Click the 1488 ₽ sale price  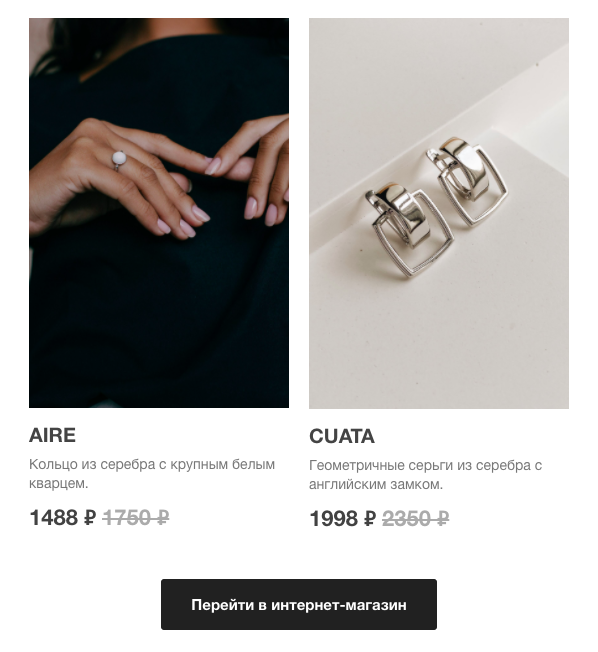click(63, 518)
